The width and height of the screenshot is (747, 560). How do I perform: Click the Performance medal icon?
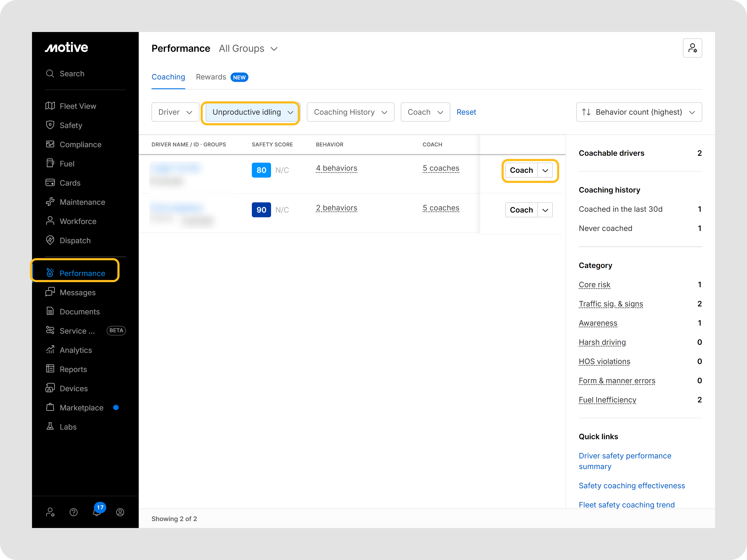point(50,273)
